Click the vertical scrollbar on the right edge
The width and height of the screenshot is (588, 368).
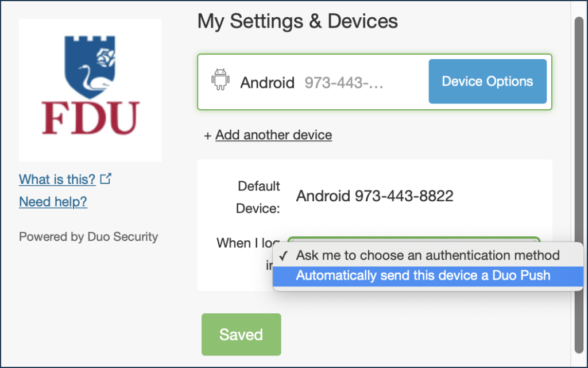pos(579,184)
